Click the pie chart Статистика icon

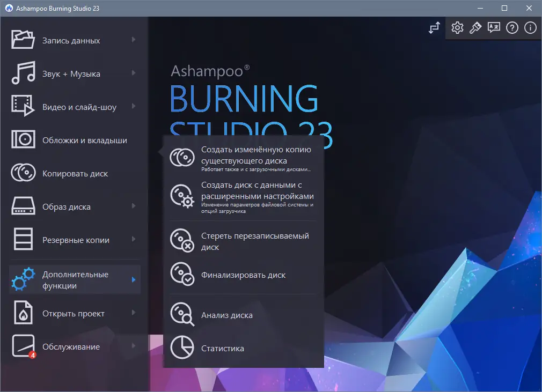click(182, 347)
